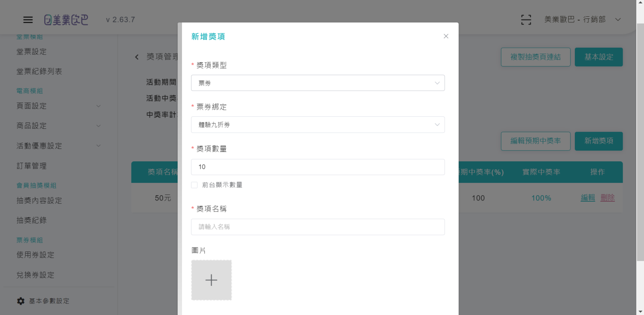Click the gear icon for 基本參數設定
Viewport: 644px width, 315px height.
point(21,301)
